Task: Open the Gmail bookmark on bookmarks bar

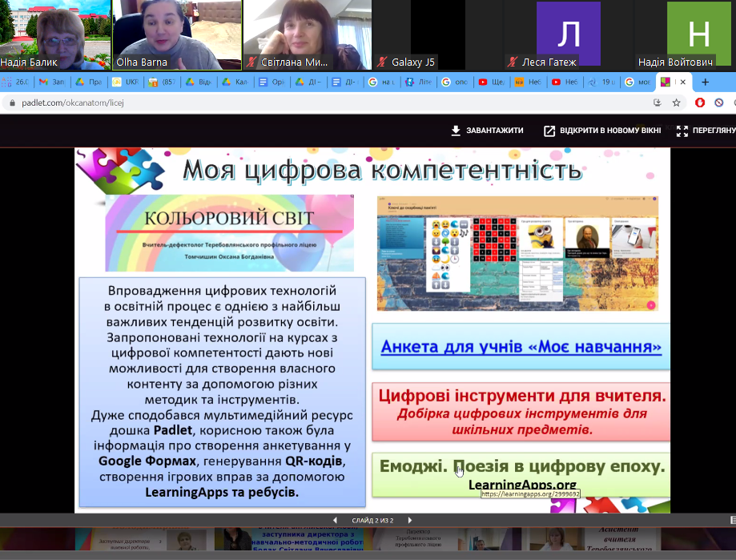Action: click(50, 82)
